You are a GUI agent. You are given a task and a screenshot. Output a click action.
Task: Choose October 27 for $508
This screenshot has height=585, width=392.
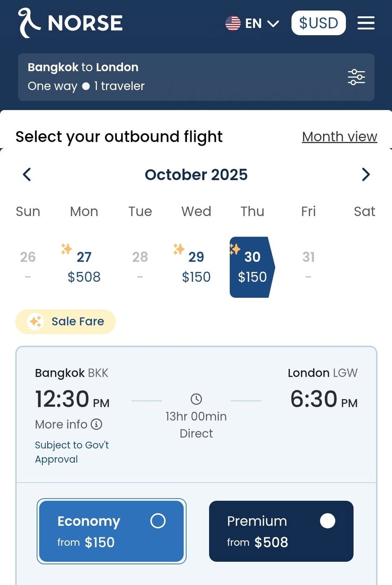pos(84,267)
